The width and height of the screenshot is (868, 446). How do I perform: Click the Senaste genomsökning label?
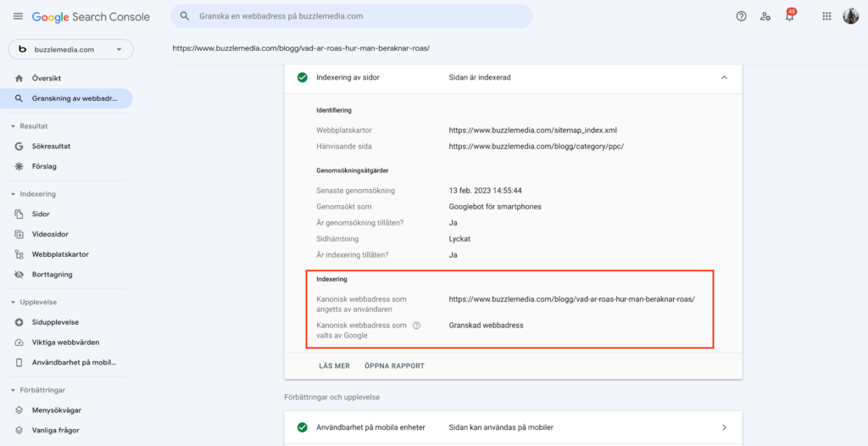click(355, 191)
